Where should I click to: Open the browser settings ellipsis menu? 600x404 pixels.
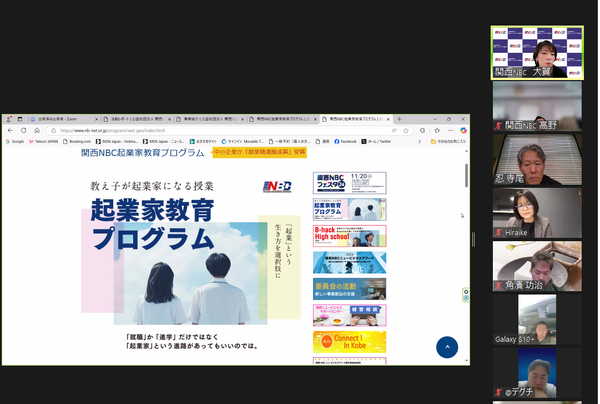pyautogui.click(x=450, y=130)
